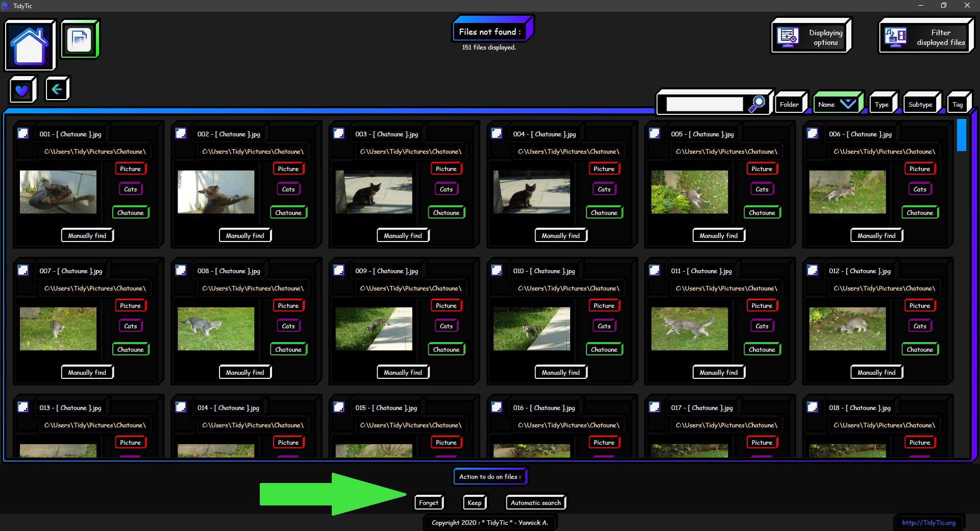Minimize the TidyTic window
980x531 pixels.
tap(921, 6)
